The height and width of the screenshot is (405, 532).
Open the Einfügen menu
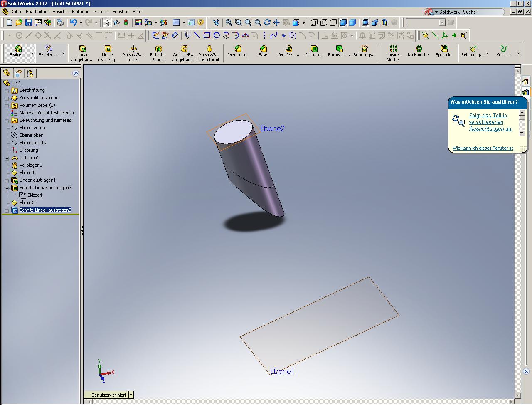tap(81, 12)
